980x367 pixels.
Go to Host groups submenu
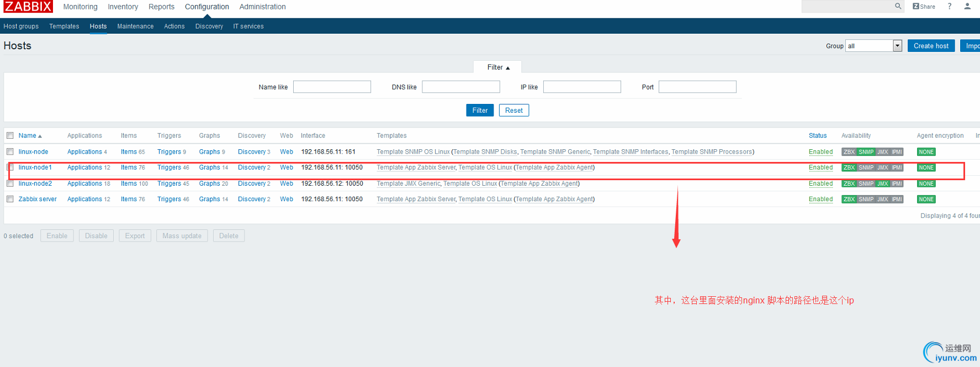(x=21, y=26)
